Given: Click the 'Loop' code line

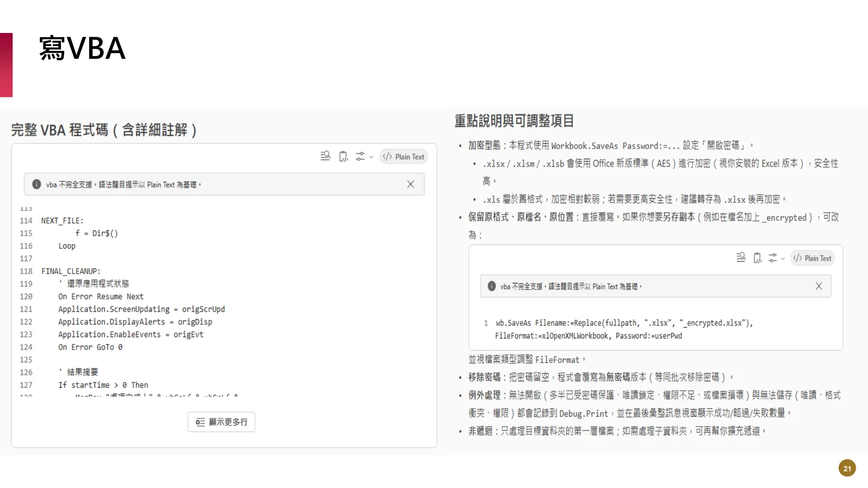Looking at the screenshot, I should coord(67,246).
